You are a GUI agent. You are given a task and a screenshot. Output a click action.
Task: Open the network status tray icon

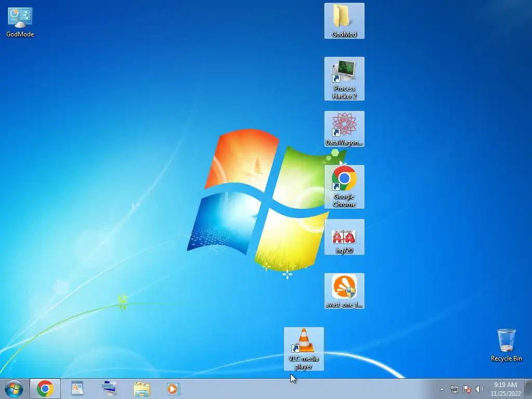[454, 389]
